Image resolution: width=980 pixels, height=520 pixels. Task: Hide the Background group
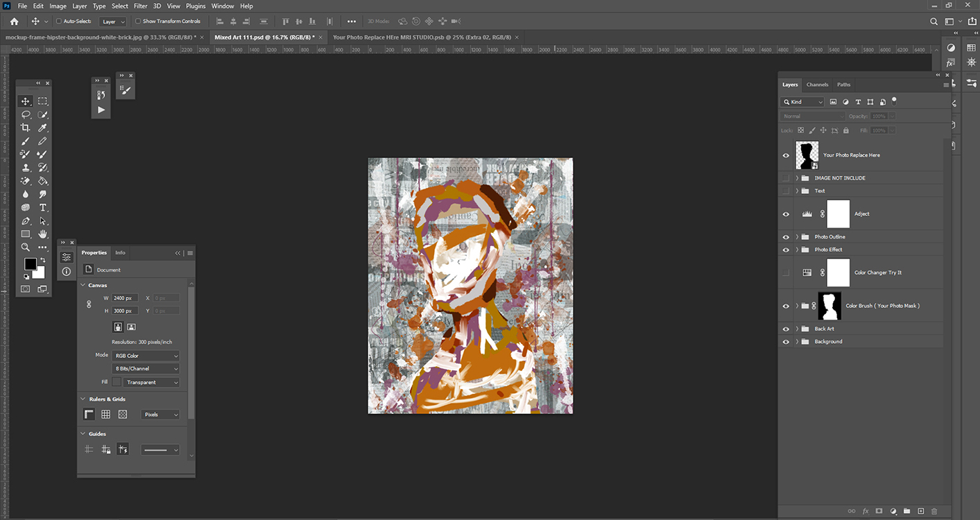click(x=786, y=342)
